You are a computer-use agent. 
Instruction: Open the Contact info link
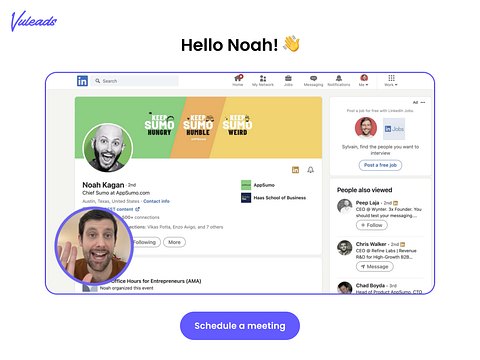[x=156, y=201]
